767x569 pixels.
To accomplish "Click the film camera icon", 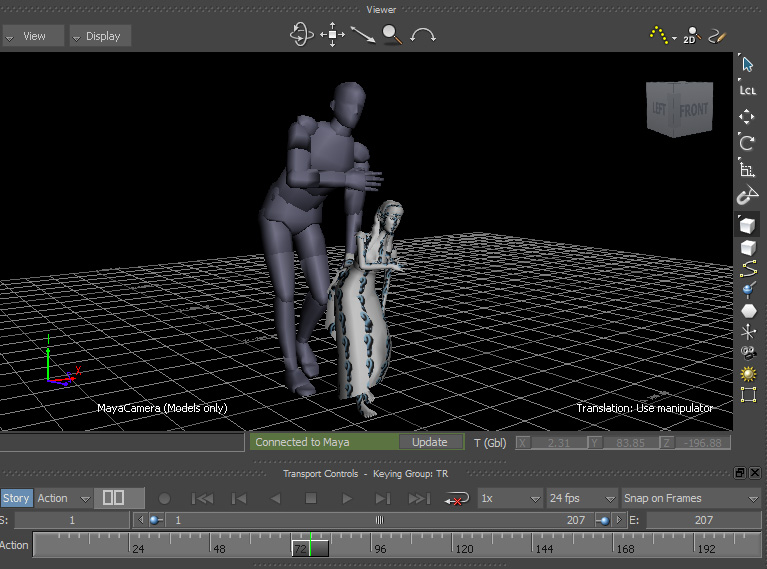I will (748, 353).
